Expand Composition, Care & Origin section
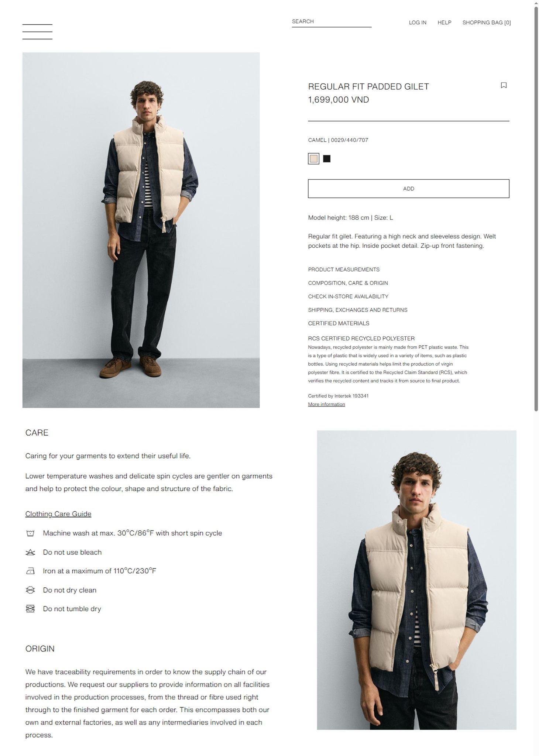 point(348,283)
